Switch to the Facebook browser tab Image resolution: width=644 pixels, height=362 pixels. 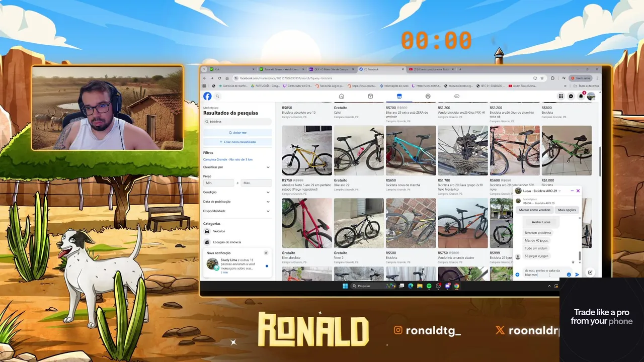pos(381,69)
